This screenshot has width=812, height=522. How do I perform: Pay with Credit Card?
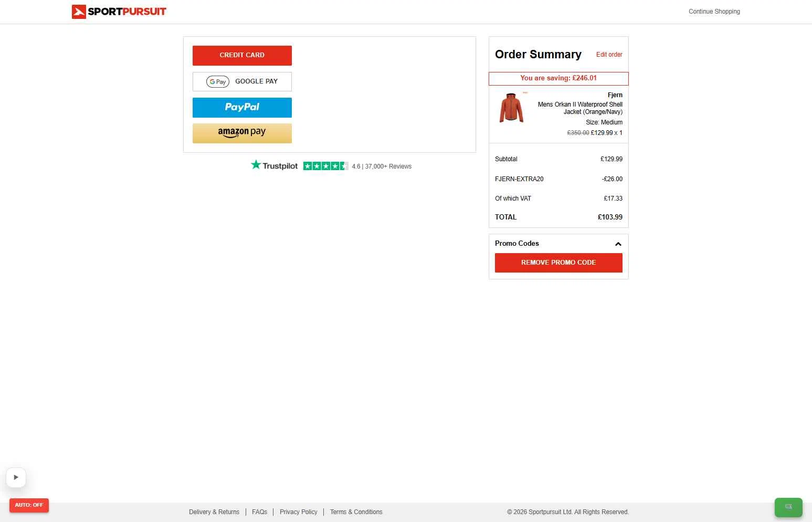[x=242, y=55]
